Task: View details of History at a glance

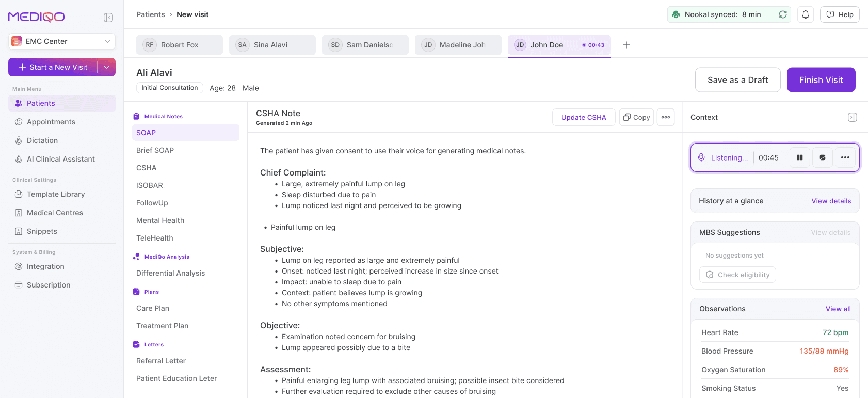Action: pos(831,201)
